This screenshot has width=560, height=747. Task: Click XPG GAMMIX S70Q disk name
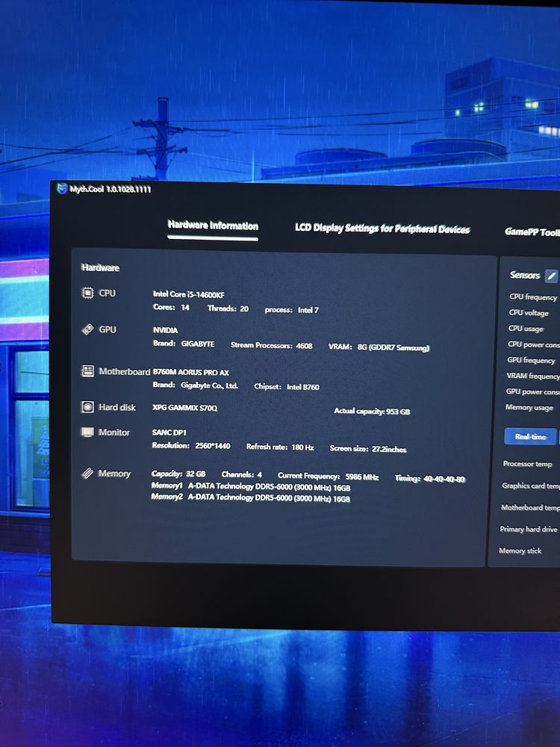pos(184,408)
